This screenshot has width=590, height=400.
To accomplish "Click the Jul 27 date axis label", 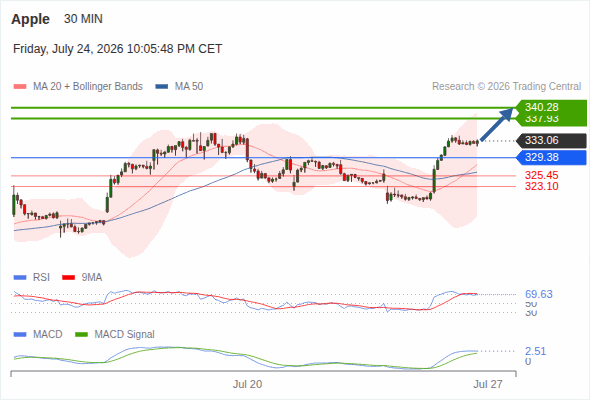I will [x=488, y=384].
